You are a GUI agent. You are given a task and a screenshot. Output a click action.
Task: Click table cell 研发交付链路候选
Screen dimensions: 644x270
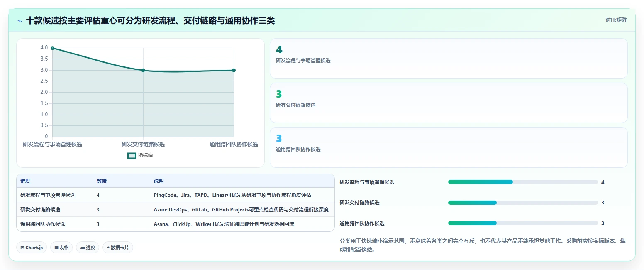40,209
